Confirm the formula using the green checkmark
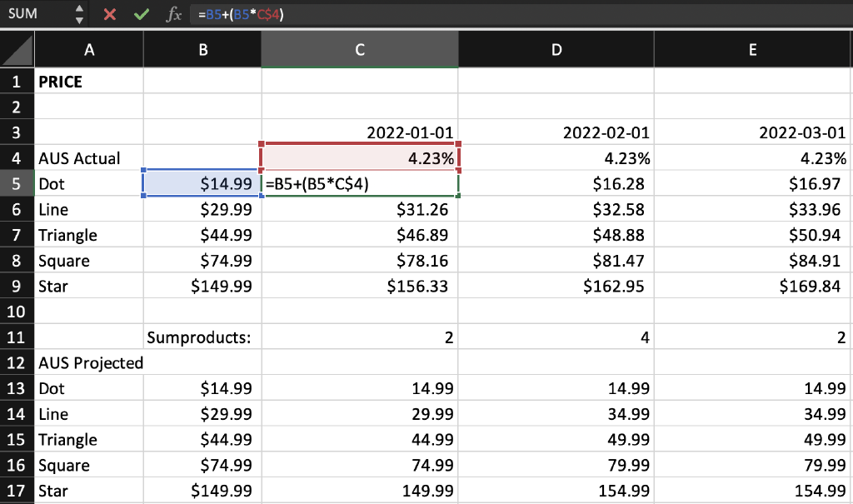 click(x=142, y=14)
